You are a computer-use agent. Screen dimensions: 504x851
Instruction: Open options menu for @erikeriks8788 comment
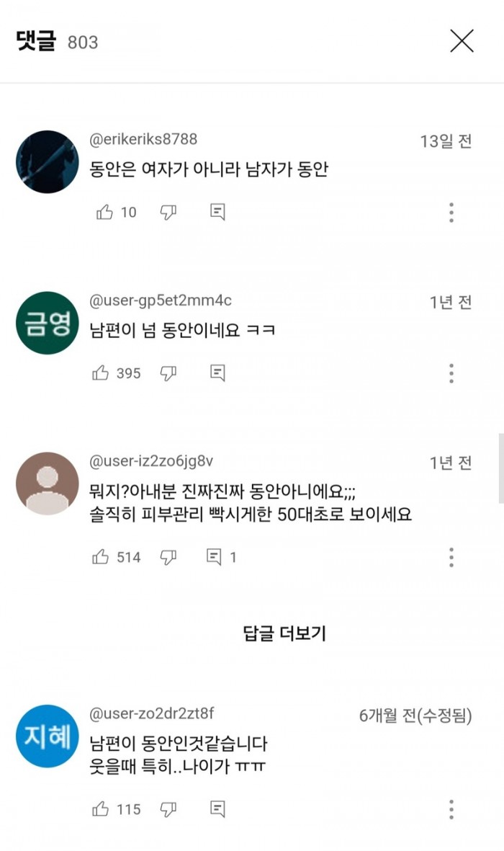coord(451,213)
